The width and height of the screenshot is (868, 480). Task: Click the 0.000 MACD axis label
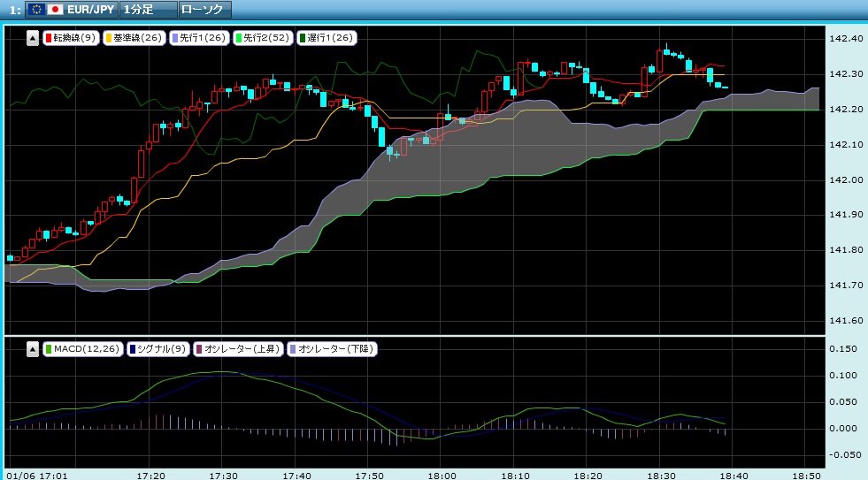tap(843, 428)
